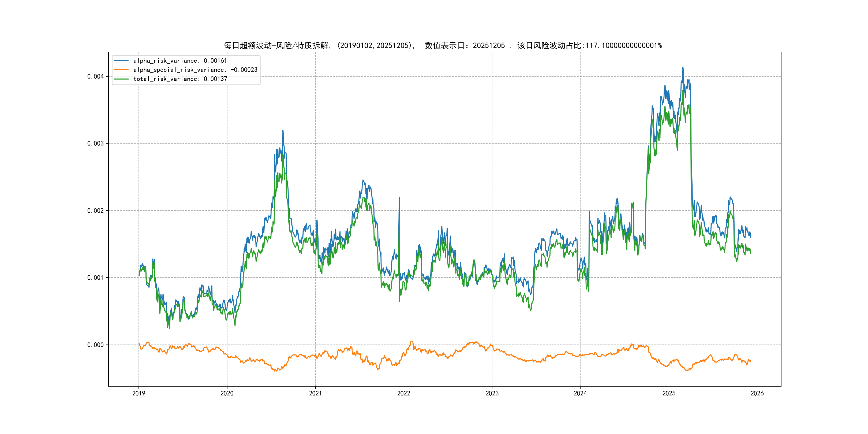
Task: Click the 0.002 y-axis tick label
Action: click(x=95, y=211)
